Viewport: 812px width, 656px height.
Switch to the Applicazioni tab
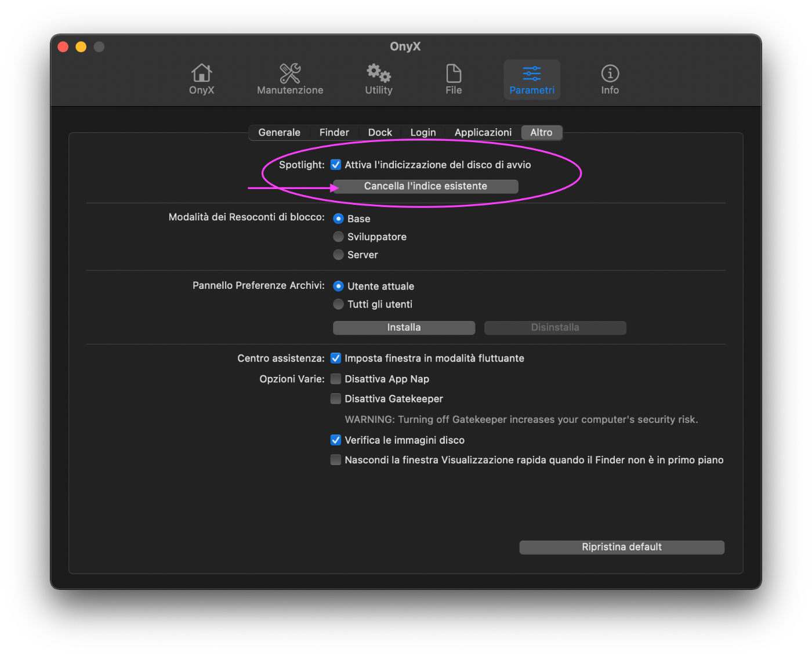tap(483, 132)
